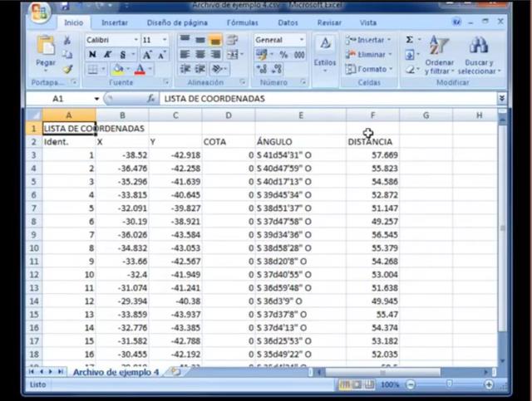Expand the formula bar

pos(502,99)
